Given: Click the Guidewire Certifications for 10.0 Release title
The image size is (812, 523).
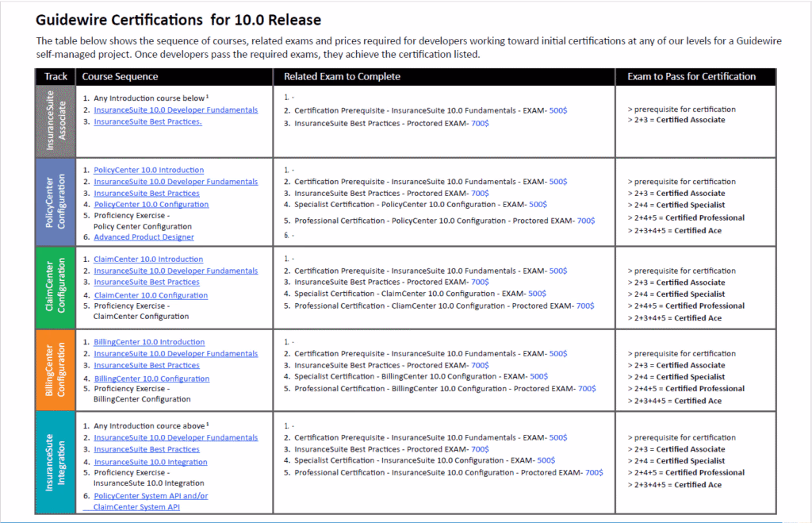Looking at the screenshot, I should 178,20.
